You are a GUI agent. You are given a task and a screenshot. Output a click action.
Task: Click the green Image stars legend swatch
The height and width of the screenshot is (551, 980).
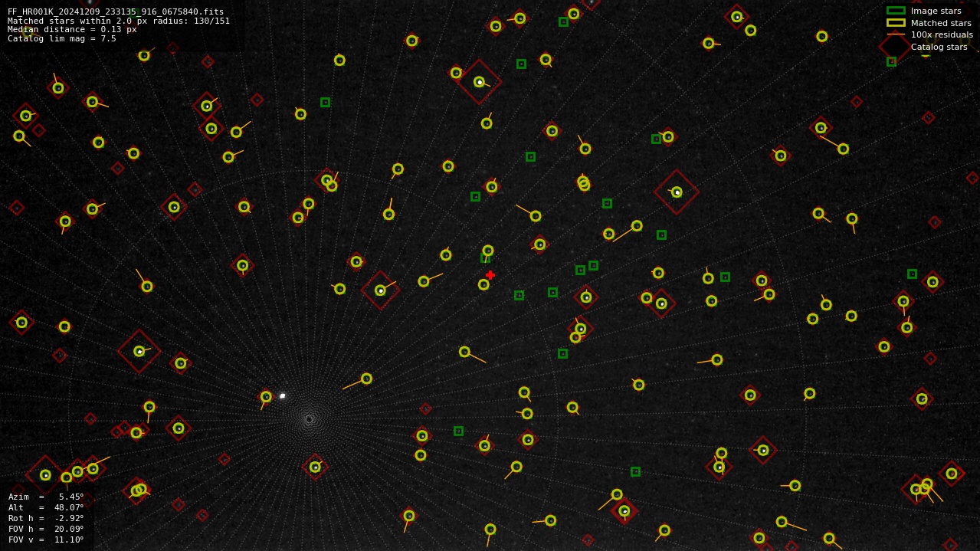pyautogui.click(x=896, y=11)
